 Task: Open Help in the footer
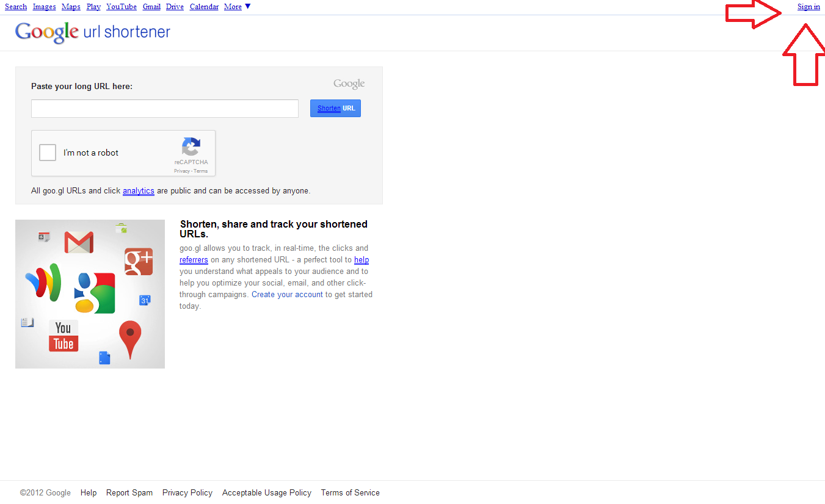[x=89, y=493]
